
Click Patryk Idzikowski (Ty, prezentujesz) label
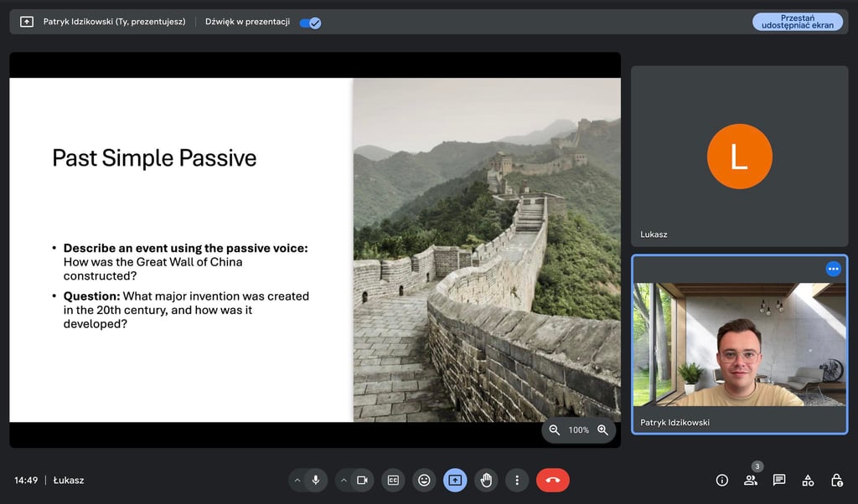coord(114,22)
